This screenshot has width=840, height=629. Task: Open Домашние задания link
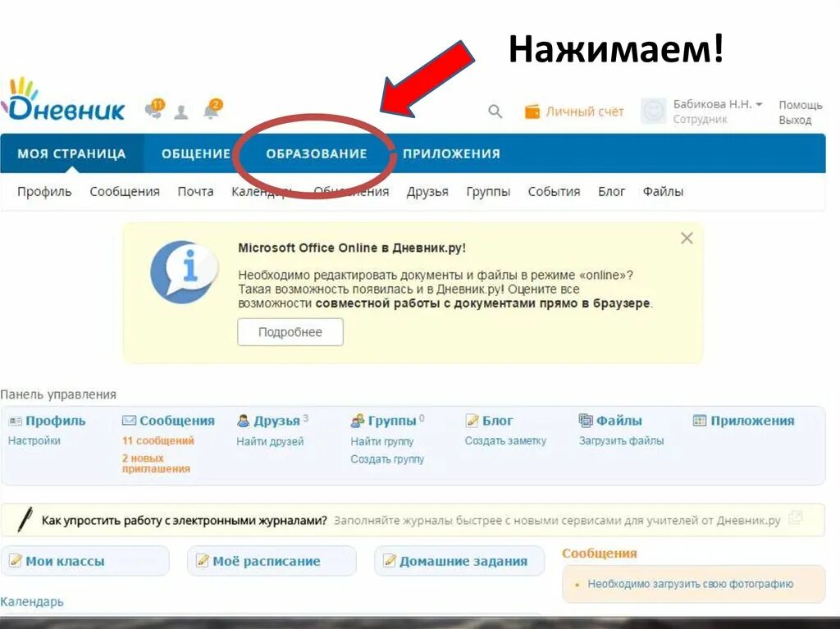pos(463,561)
